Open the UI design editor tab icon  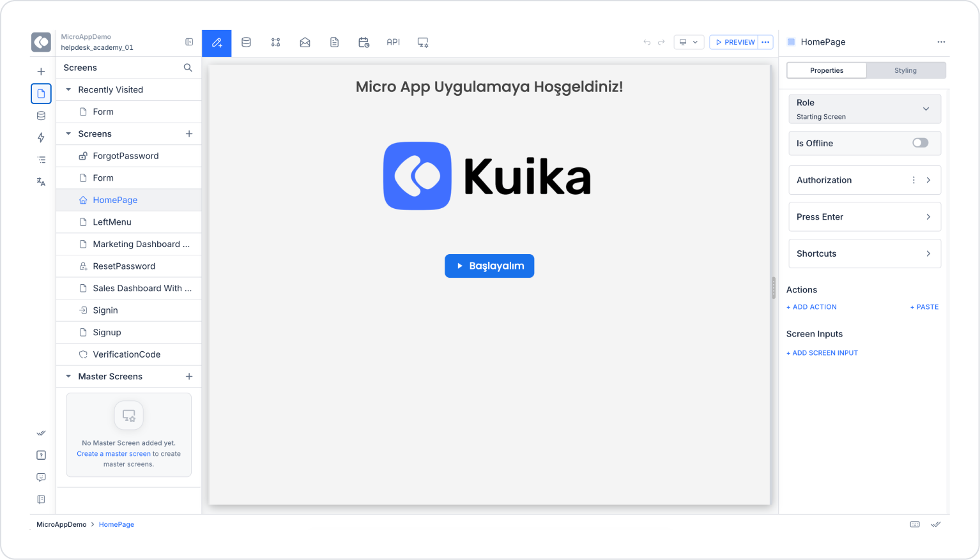[217, 43]
